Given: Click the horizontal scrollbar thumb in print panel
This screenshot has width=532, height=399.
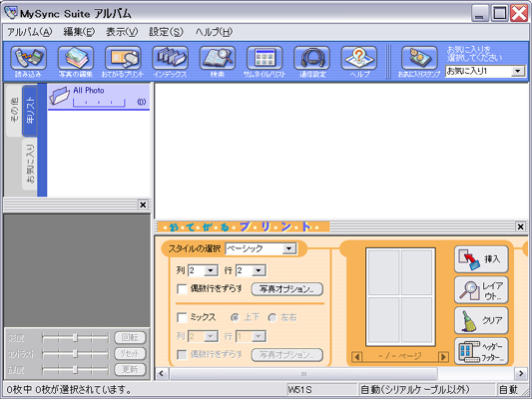Looking at the screenshot, I should 303,374.
